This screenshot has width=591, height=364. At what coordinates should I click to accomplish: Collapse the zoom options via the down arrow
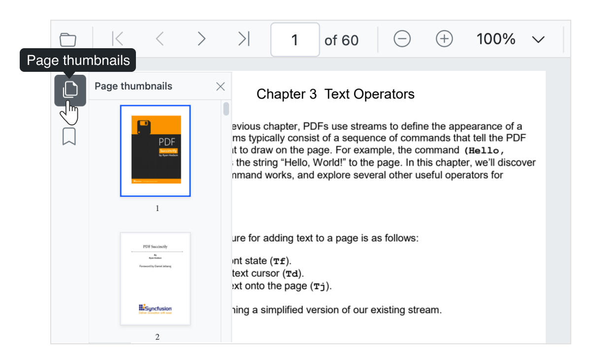click(x=538, y=39)
